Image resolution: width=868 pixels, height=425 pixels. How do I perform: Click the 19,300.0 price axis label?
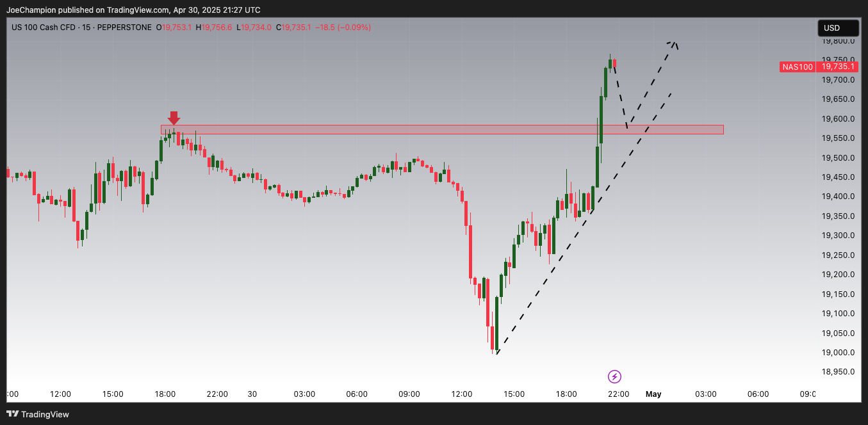point(838,236)
